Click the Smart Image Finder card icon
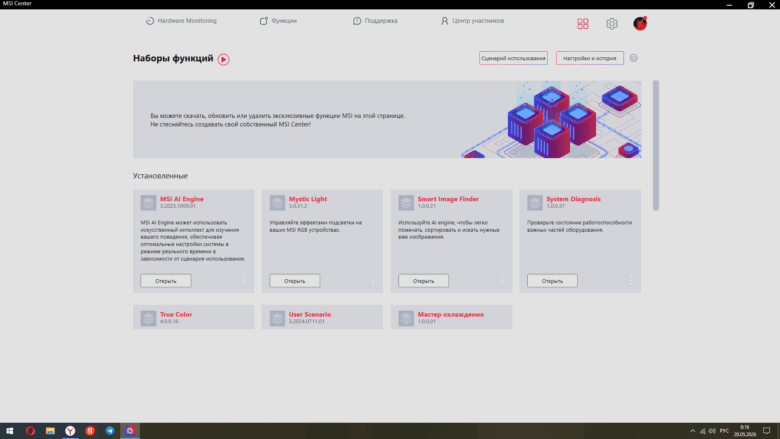This screenshot has height=439, width=780. coord(406,203)
